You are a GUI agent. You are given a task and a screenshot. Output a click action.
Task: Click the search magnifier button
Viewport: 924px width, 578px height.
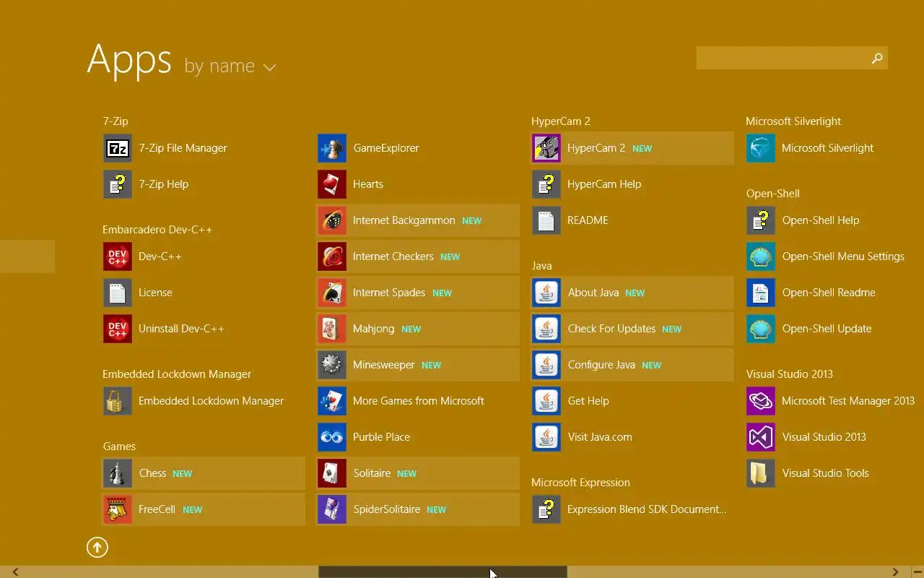(877, 58)
